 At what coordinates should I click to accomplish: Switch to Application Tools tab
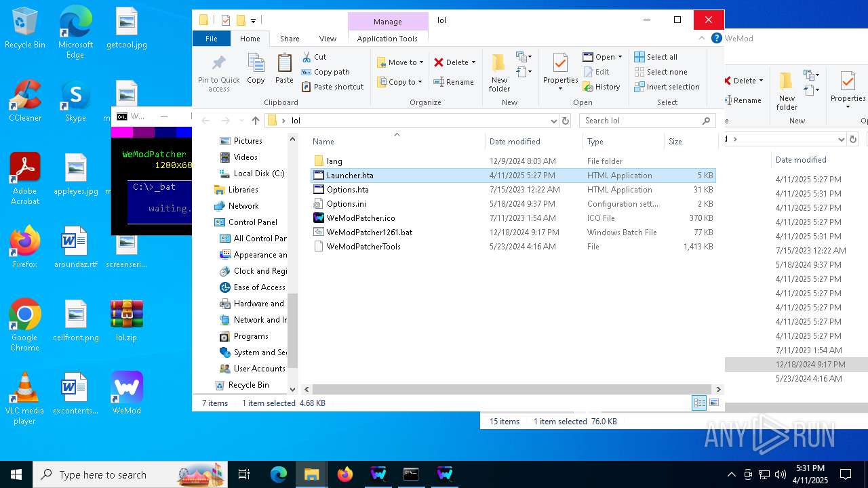(387, 39)
